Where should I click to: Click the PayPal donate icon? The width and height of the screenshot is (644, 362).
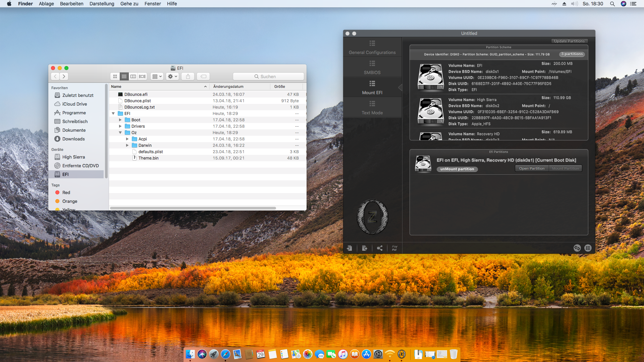(394, 248)
